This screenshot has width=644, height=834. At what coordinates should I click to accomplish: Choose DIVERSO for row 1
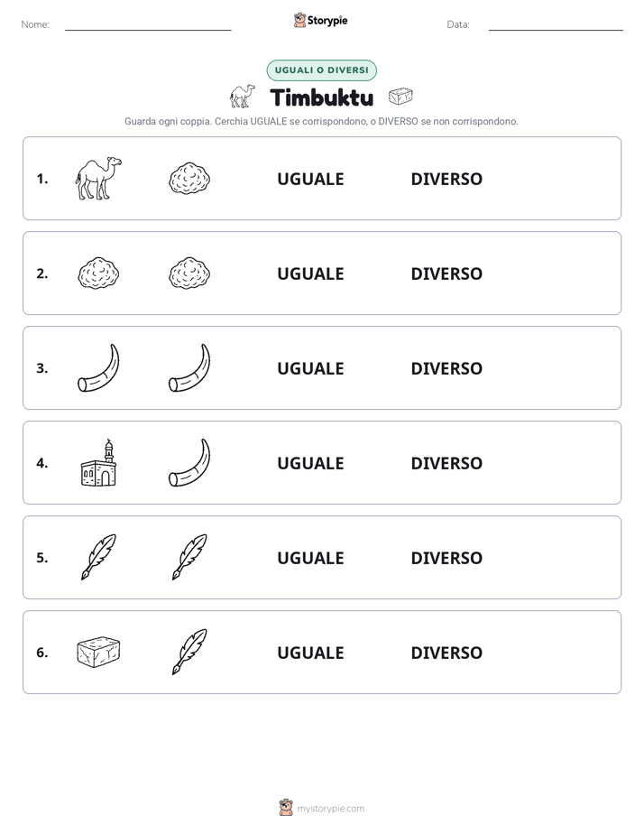tap(446, 179)
